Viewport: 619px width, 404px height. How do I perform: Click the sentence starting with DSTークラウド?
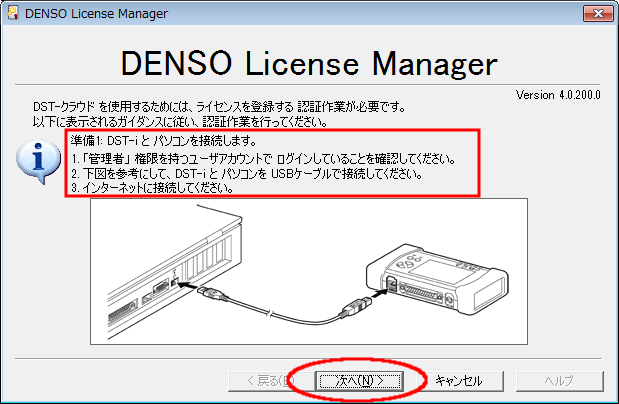coord(219,107)
